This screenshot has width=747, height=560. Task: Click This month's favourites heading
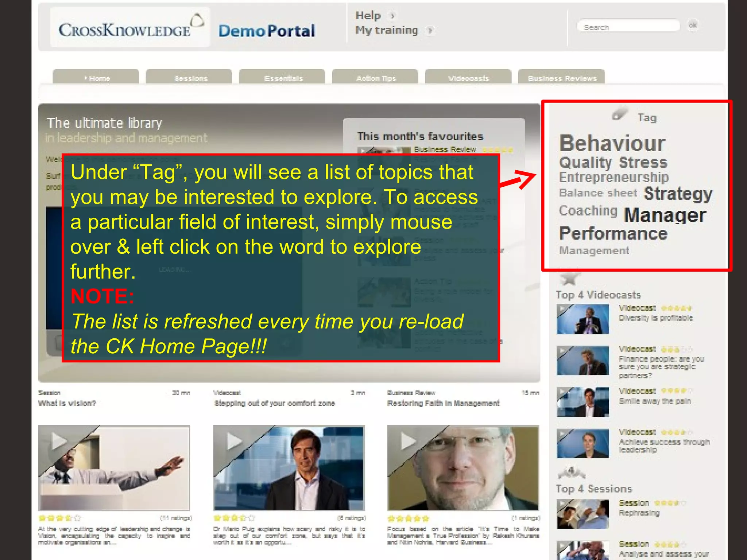click(420, 136)
